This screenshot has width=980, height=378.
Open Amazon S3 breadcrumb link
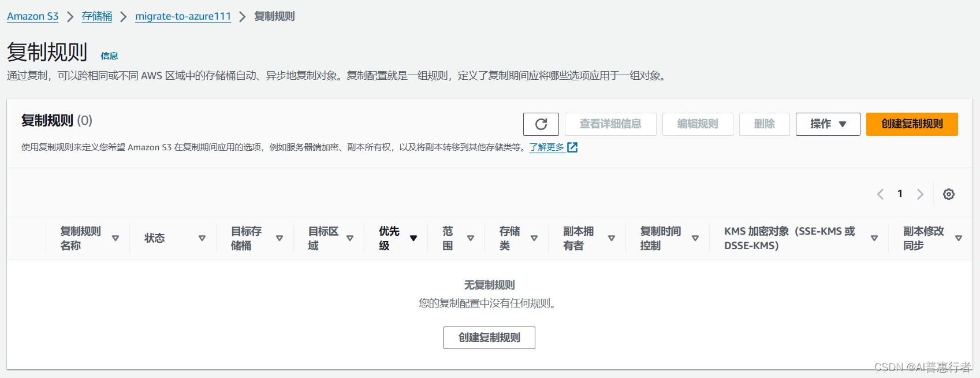(33, 16)
